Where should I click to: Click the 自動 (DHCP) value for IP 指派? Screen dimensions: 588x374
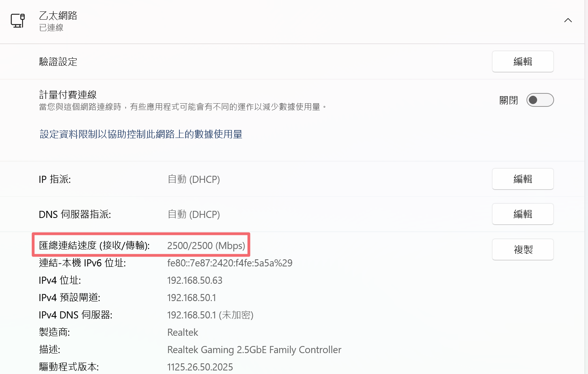(x=194, y=179)
